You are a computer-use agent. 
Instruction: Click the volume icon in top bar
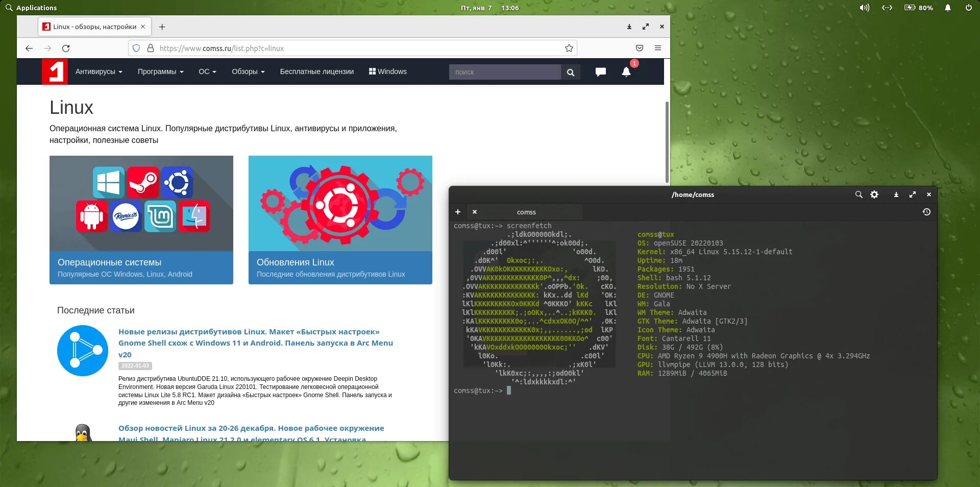(864, 8)
